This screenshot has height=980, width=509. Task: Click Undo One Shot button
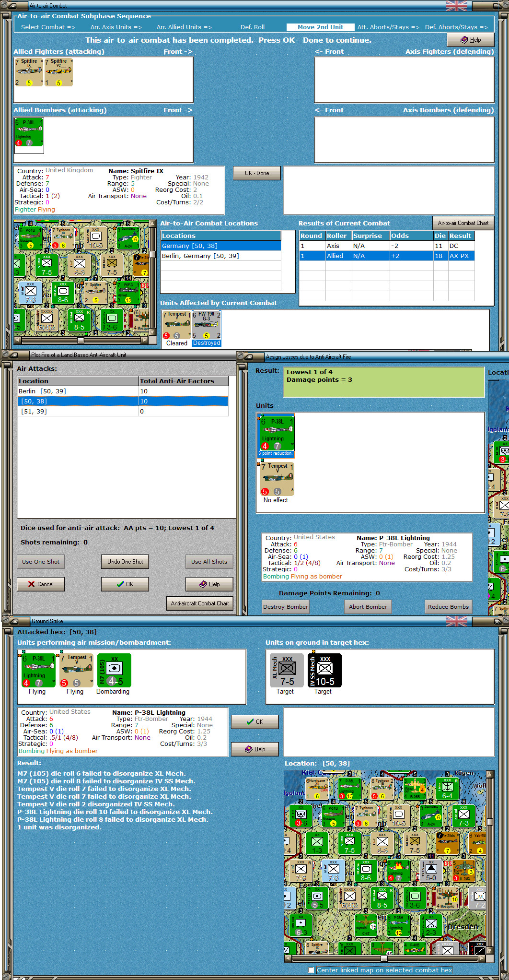(125, 562)
